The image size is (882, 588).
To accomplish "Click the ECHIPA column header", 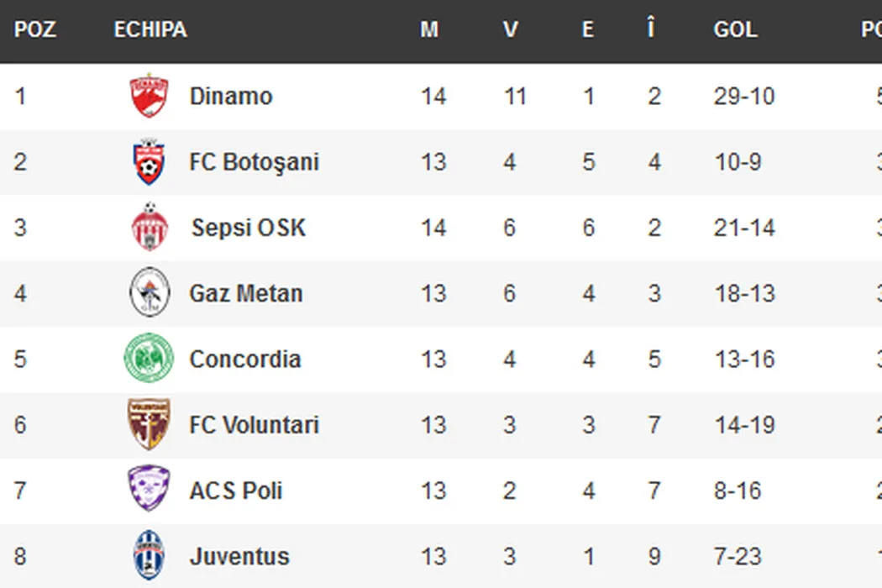I will tap(150, 29).
